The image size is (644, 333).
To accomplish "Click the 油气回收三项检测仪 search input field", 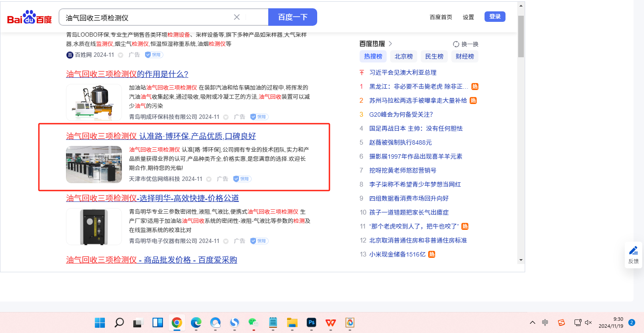I will click(146, 17).
